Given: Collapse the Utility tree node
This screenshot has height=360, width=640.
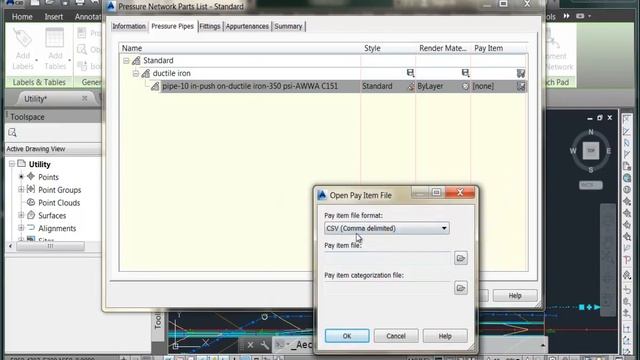Looking at the screenshot, I should [x=12, y=164].
